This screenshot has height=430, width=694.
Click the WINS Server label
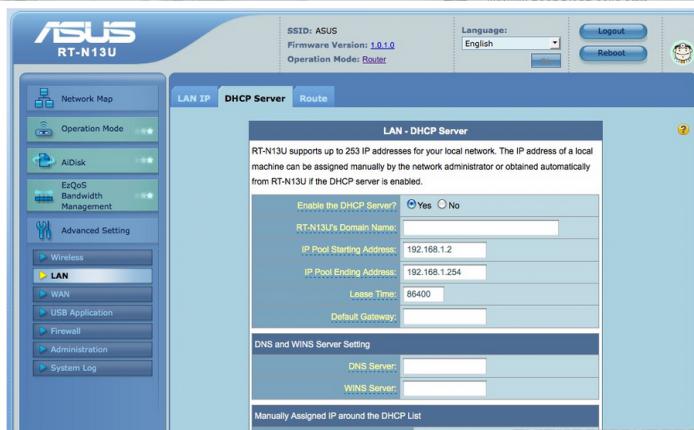370,388
